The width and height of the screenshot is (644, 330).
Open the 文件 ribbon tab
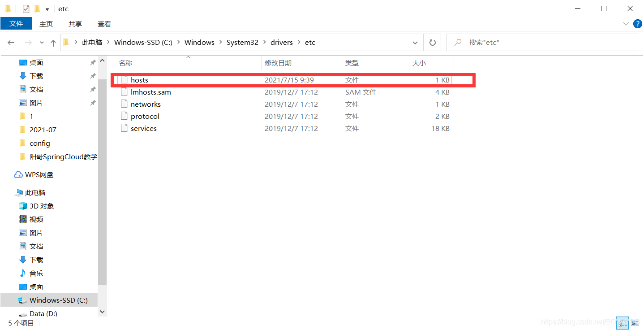pos(16,24)
